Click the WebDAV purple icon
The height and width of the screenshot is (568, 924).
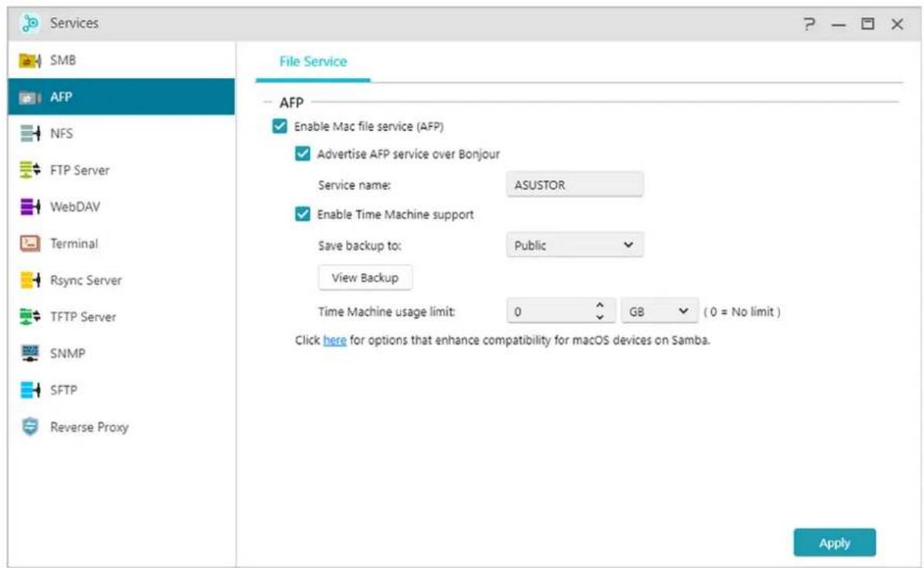point(29,207)
